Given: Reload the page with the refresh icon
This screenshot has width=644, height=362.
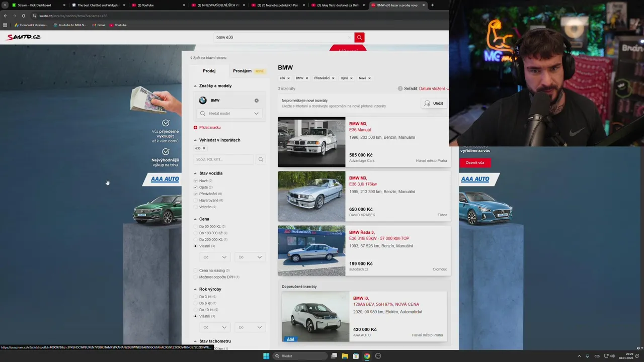Looking at the screenshot, I should (x=23, y=16).
